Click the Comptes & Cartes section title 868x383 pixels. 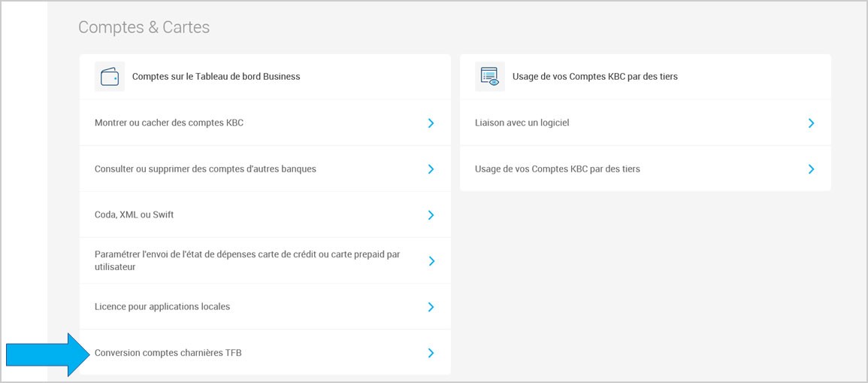[144, 27]
